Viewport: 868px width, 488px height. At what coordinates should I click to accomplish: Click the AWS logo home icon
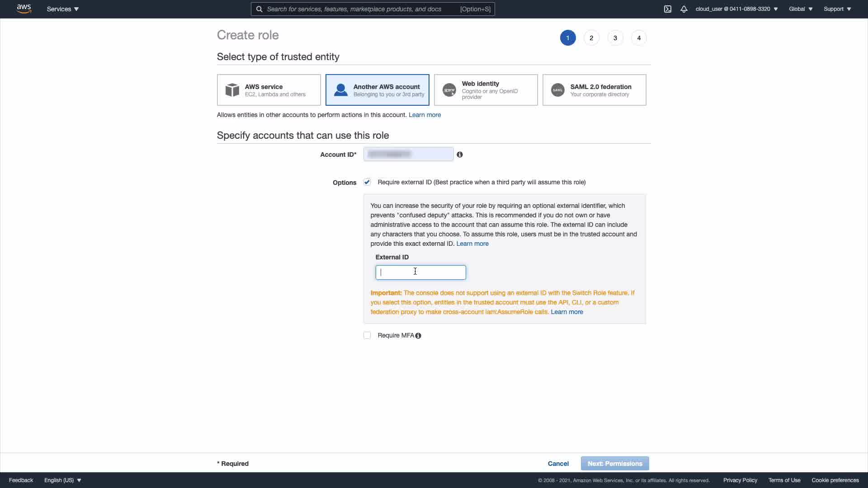pyautogui.click(x=24, y=9)
